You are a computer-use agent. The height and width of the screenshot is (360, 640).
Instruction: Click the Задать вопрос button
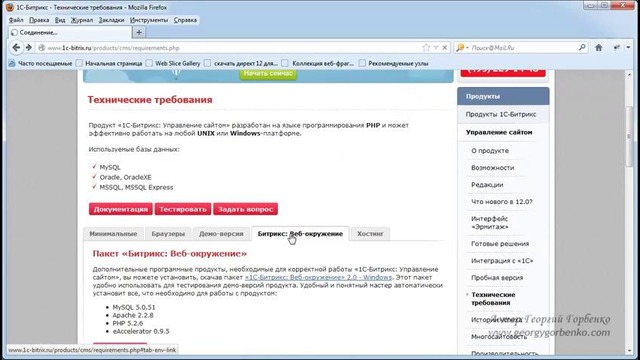click(x=245, y=209)
